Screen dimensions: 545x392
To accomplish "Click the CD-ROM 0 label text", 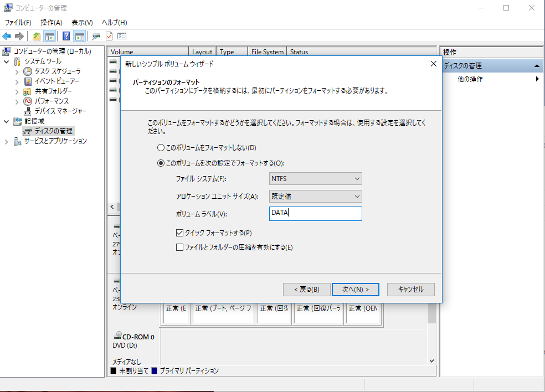I will 138,337.
